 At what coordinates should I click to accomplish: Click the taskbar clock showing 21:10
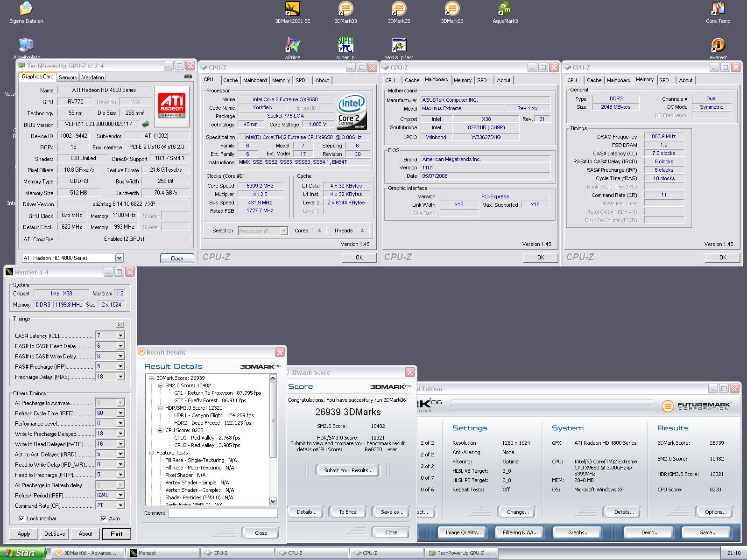pyautogui.click(x=734, y=553)
